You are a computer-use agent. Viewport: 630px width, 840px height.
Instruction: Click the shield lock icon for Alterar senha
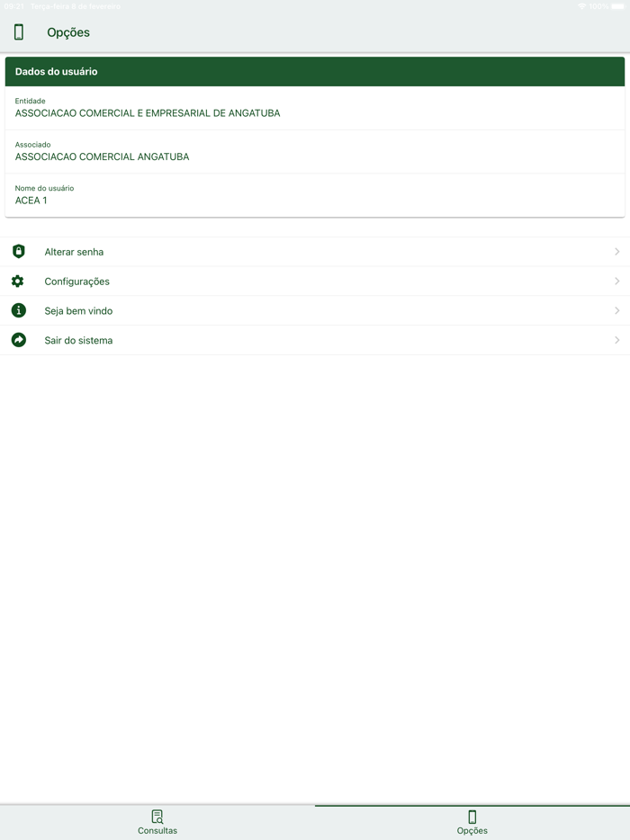pos(19,251)
